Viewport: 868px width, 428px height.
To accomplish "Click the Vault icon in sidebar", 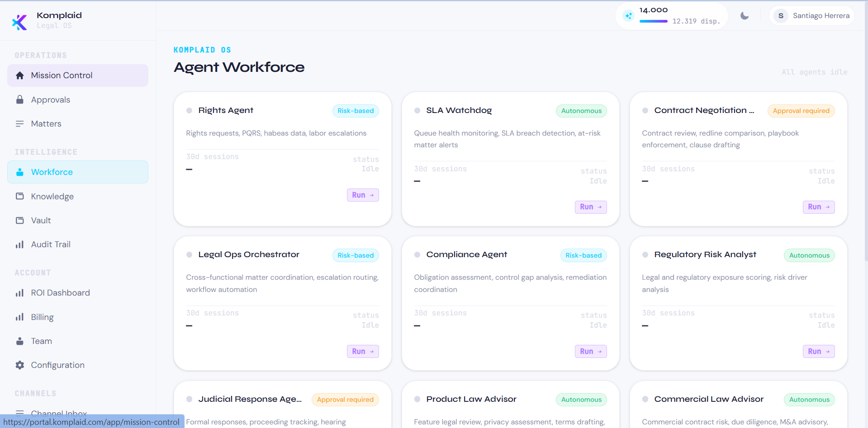I will [19, 221].
